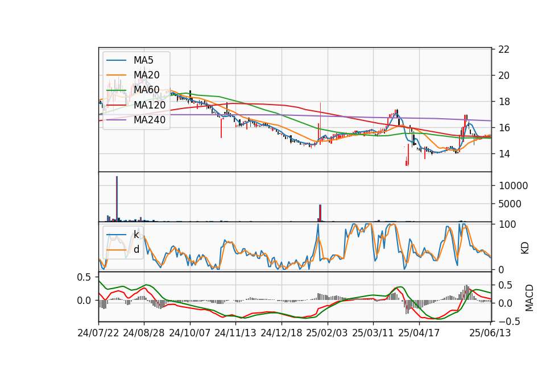546x392 pixels.
Task: Click the 18 price axis tick
Action: pos(504,102)
